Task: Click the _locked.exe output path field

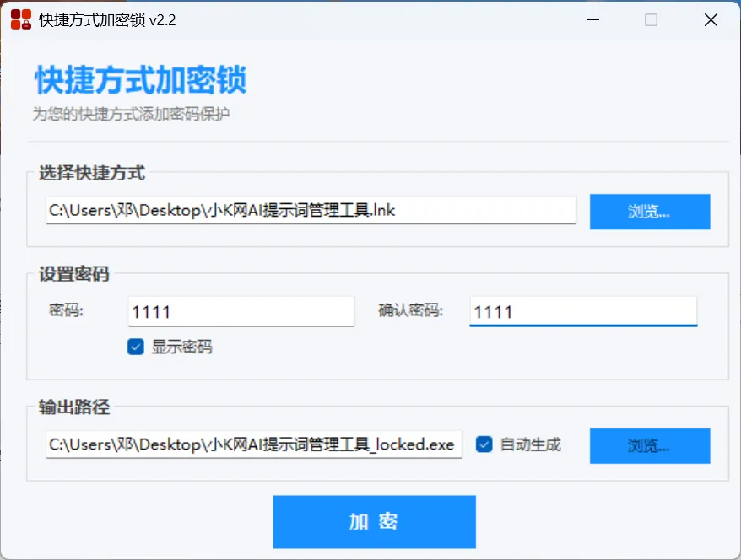Action: pos(254,444)
